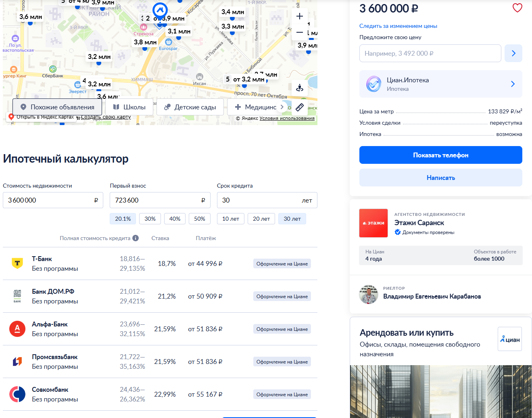Screen dimensions: 532x418
Task: Submit the offered price with the arrow button
Action: tap(513, 53)
